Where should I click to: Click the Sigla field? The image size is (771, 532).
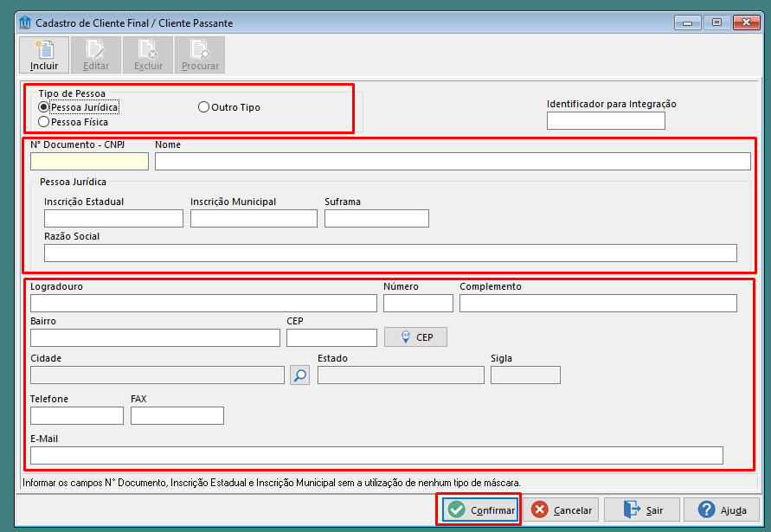click(x=525, y=375)
